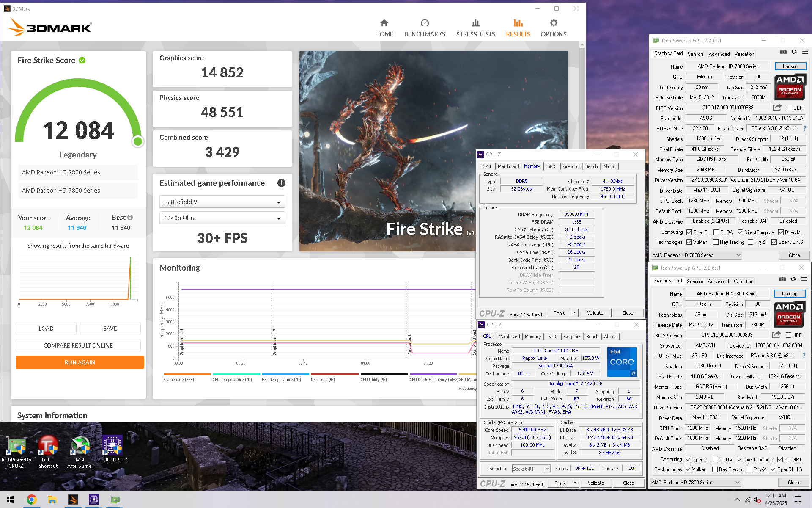812x508 pixels.
Task: Toggle the CUDA checkbox in upper GPU-Z
Action: pos(716,232)
